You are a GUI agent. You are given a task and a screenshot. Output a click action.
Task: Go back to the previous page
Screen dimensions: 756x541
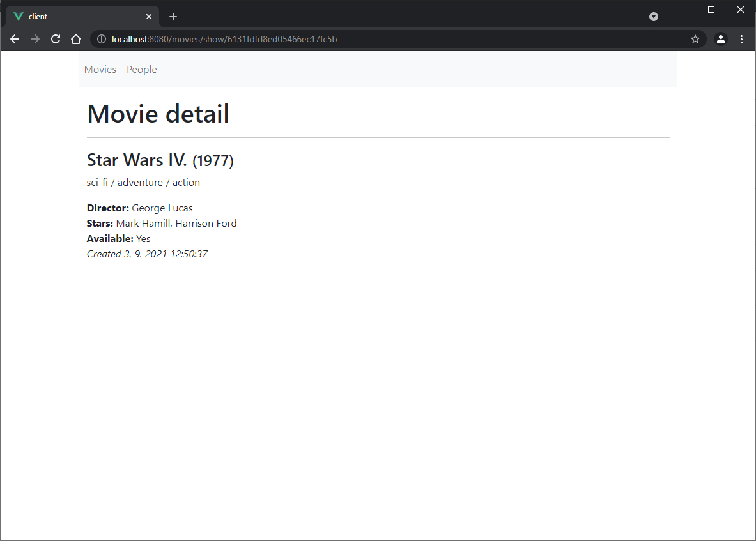point(15,39)
